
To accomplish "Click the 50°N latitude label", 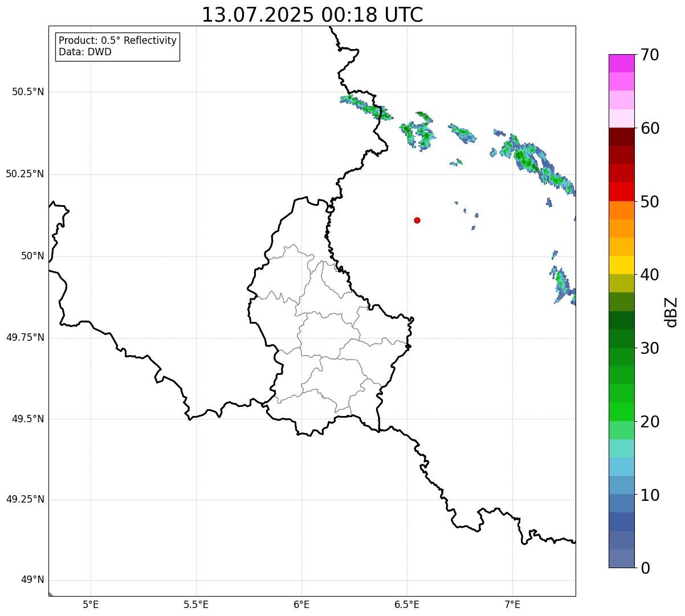I will (x=32, y=256).
